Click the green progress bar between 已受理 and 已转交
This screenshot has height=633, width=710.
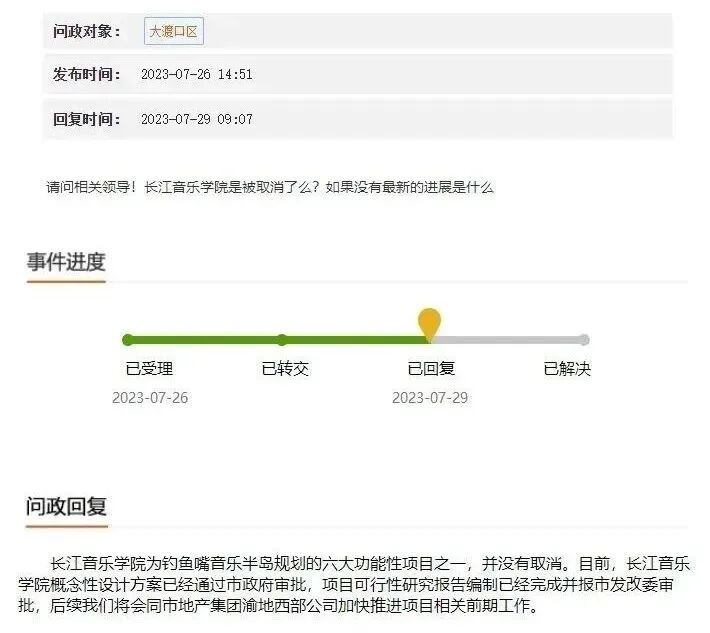click(205, 340)
